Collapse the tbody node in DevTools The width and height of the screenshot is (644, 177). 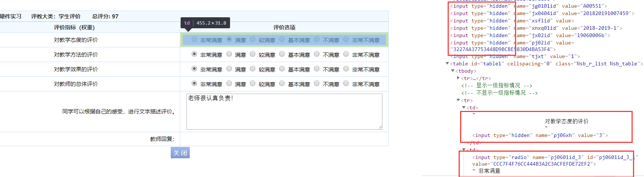(453, 71)
